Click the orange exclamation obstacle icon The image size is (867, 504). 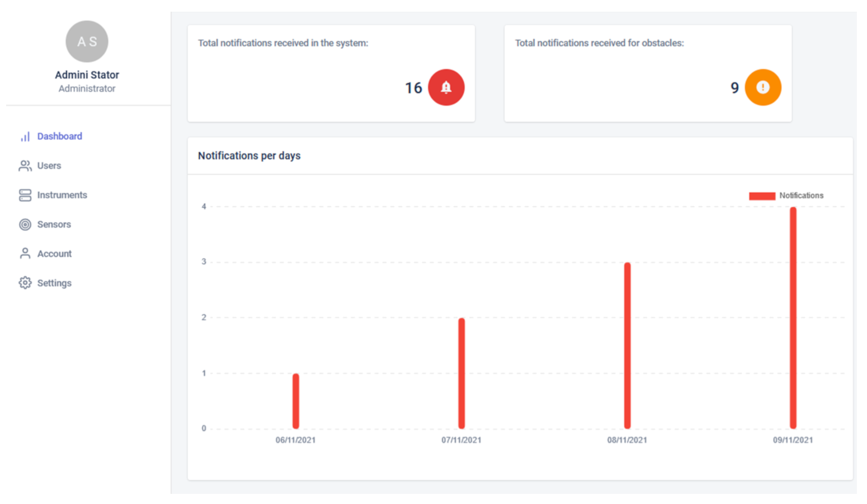(x=763, y=87)
